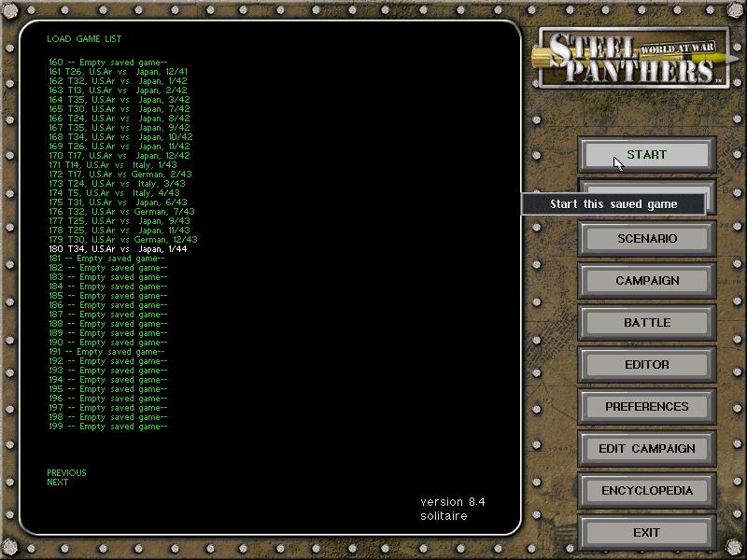This screenshot has width=747, height=560.
Task: Pick empty saved game slot 199
Action: tap(108, 427)
